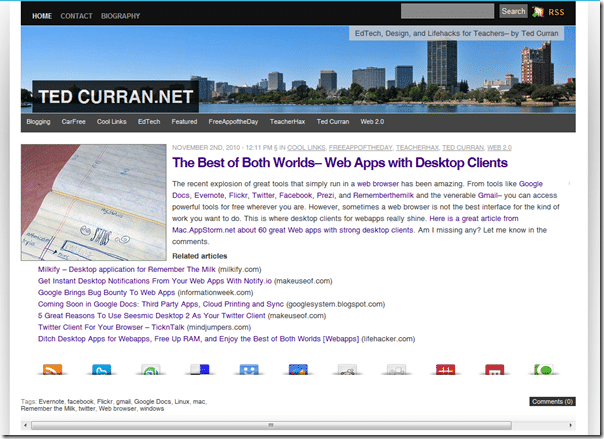Click the windows tag
Image resolution: width=604 pixels, height=439 pixels.
[x=152, y=409]
